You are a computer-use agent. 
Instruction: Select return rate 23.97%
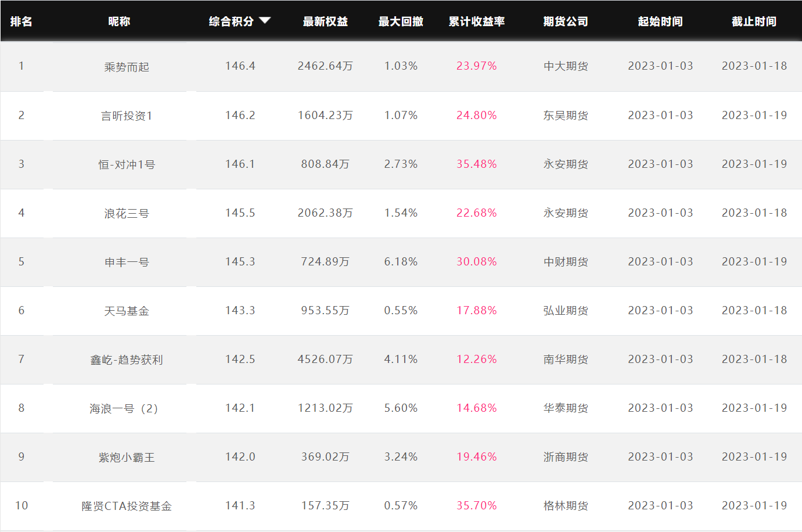point(477,66)
